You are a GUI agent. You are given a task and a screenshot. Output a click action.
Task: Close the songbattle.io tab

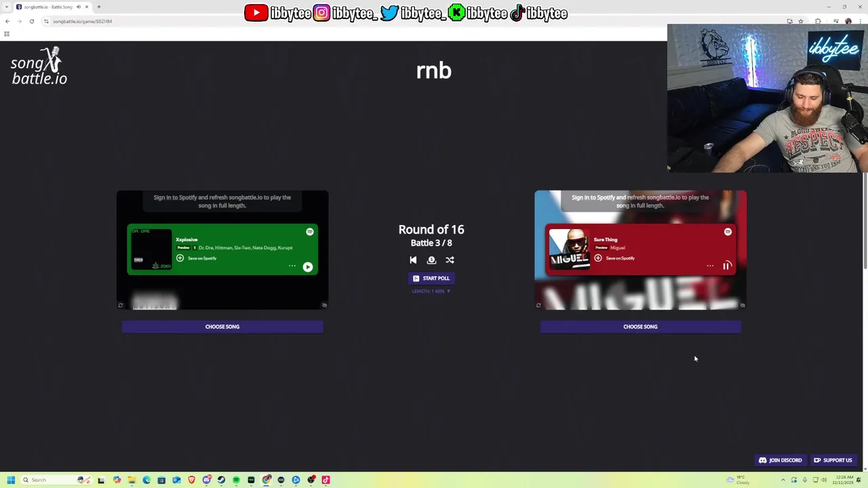(87, 7)
